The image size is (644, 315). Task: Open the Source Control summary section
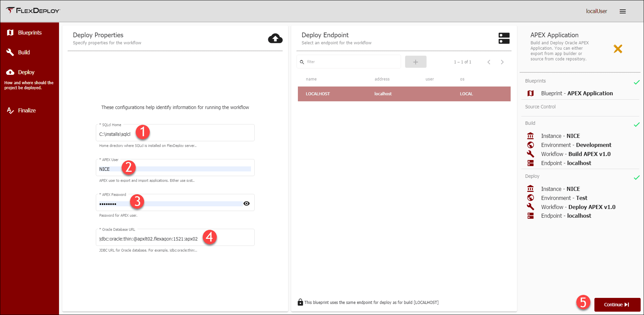(540, 107)
